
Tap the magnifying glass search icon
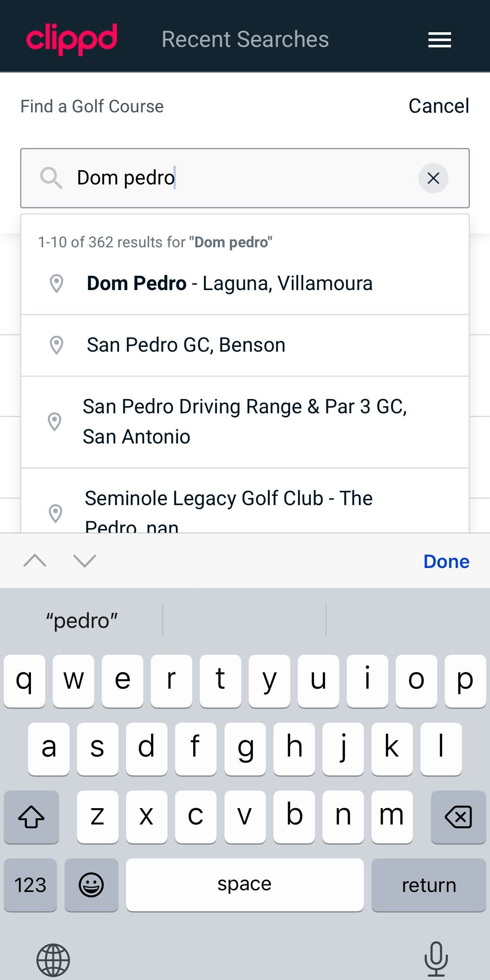coord(51,178)
